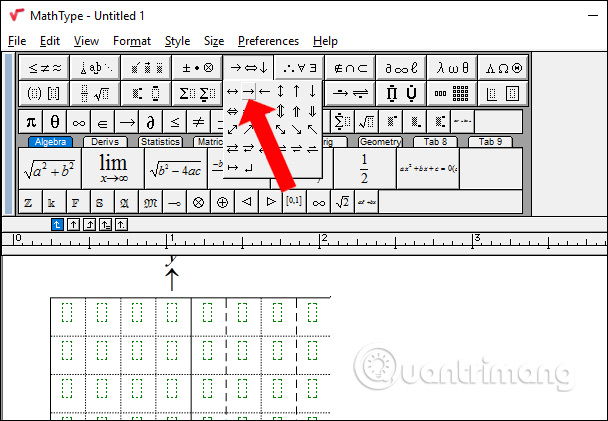Insert the left-pointing triangle ◁ symbol
The image size is (608, 421).
click(x=247, y=202)
